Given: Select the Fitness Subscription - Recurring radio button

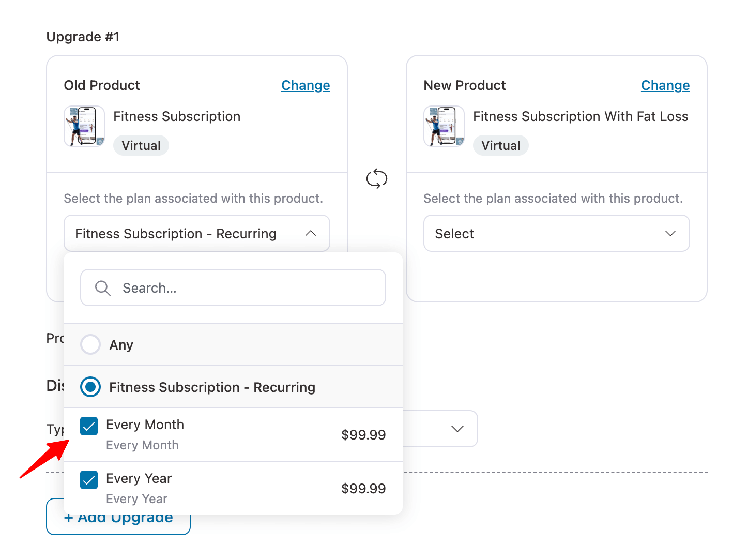Looking at the screenshot, I should tap(90, 387).
